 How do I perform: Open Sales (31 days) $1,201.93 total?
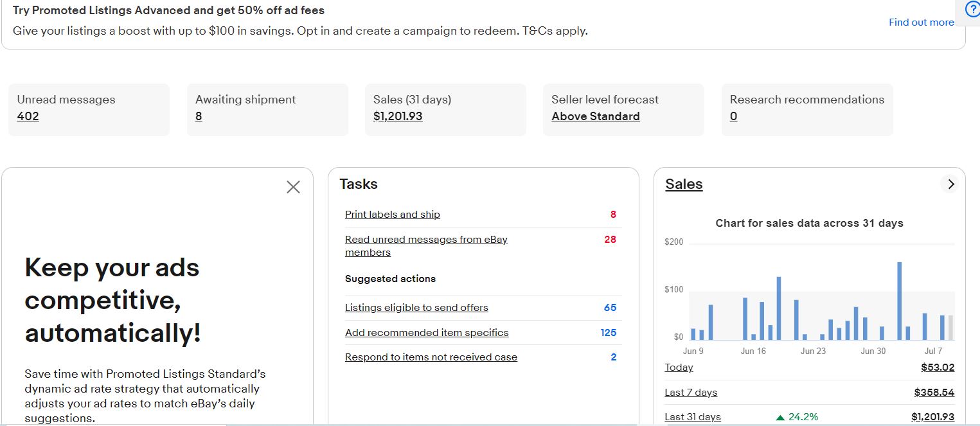pyautogui.click(x=398, y=116)
